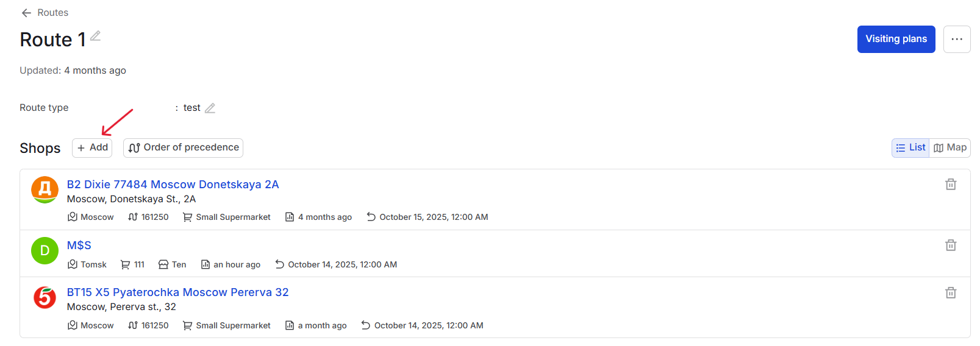Edit route type pencil icon
This screenshot has height=346, width=980.
click(210, 108)
